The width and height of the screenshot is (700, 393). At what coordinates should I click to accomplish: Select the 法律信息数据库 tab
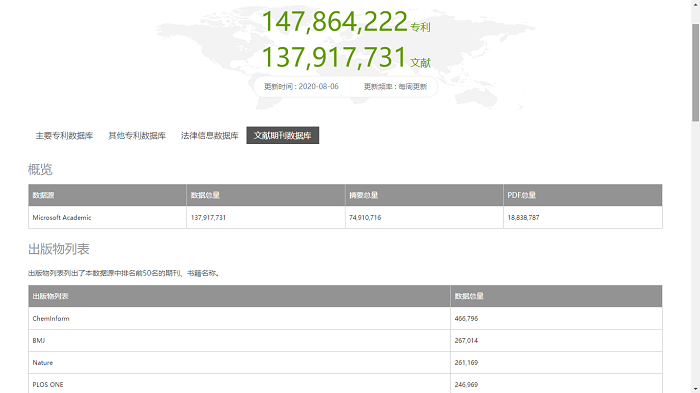[x=210, y=135]
